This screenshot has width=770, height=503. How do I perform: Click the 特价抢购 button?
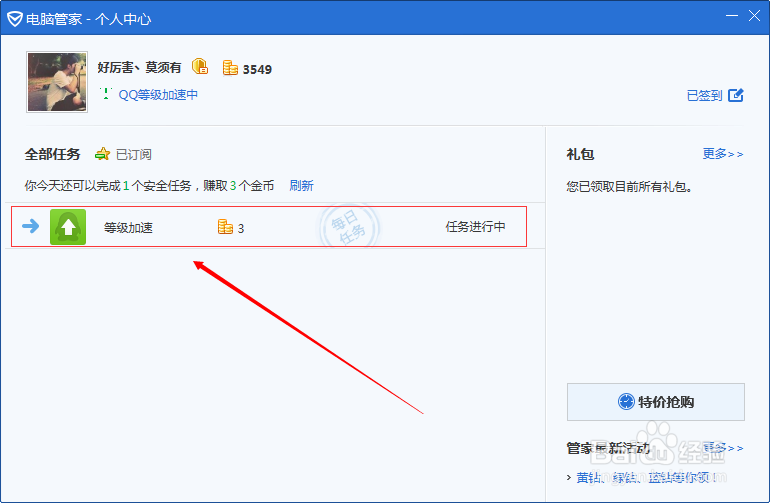[656, 402]
